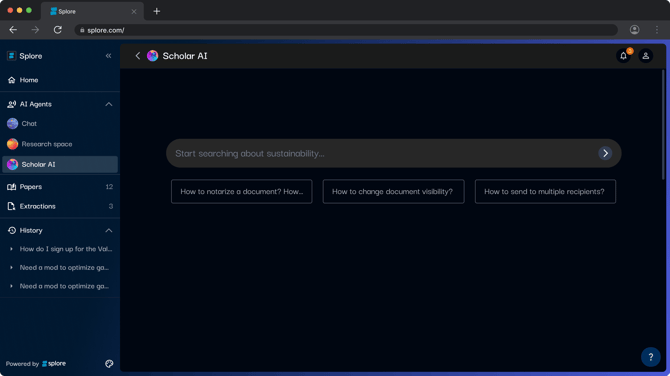The width and height of the screenshot is (670, 376).
Task: Click the Extractions count 3
Action: click(x=111, y=206)
